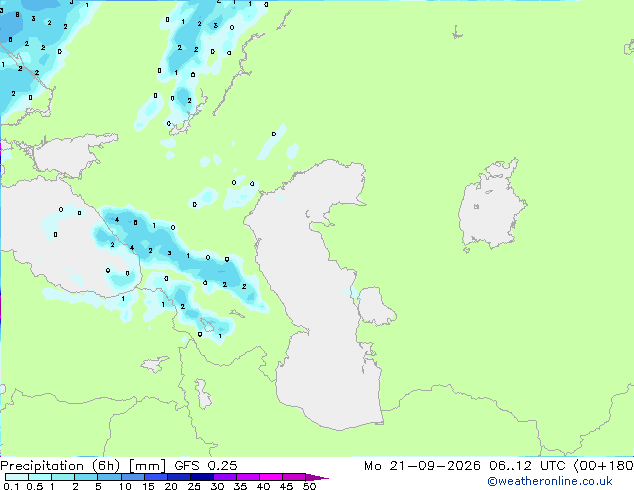
Task: Click the 10 mm legend color box
Action: [132, 477]
